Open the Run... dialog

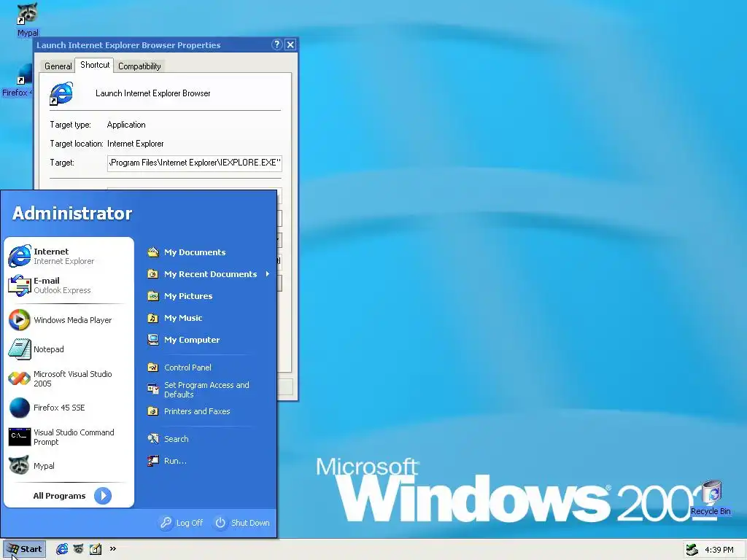pos(167,461)
